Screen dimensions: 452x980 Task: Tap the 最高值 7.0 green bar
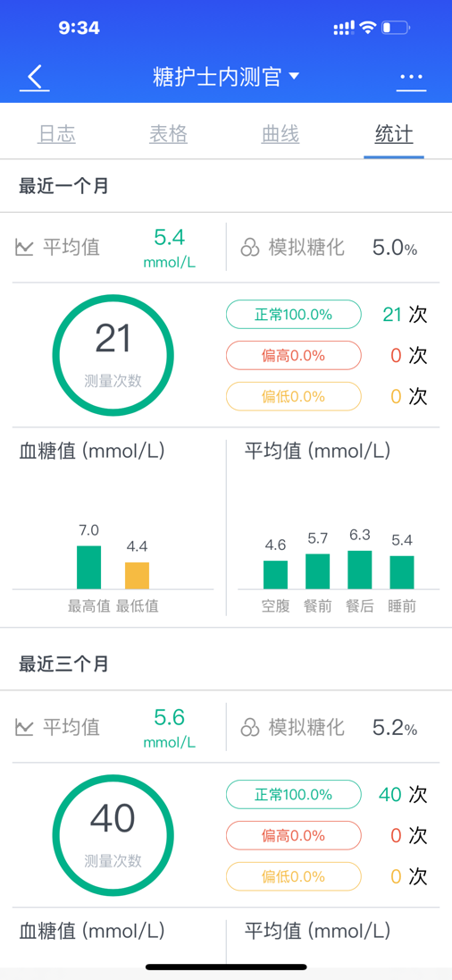pyautogui.click(x=88, y=568)
